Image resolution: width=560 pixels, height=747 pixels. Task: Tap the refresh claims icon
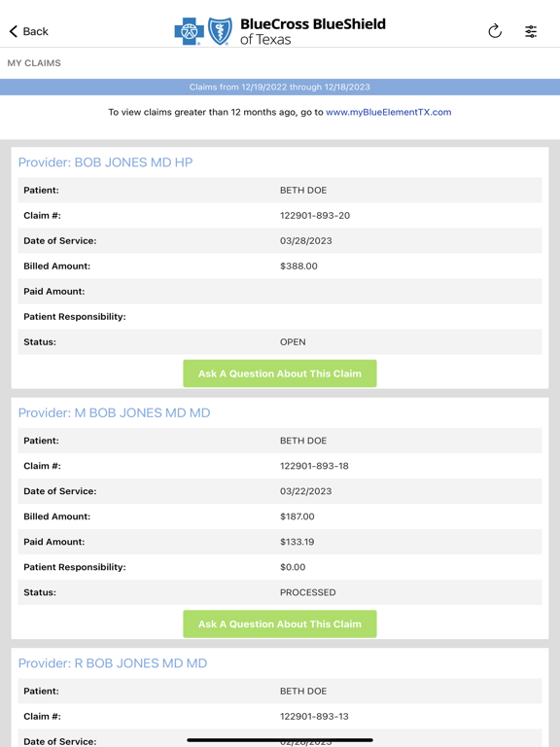click(495, 31)
